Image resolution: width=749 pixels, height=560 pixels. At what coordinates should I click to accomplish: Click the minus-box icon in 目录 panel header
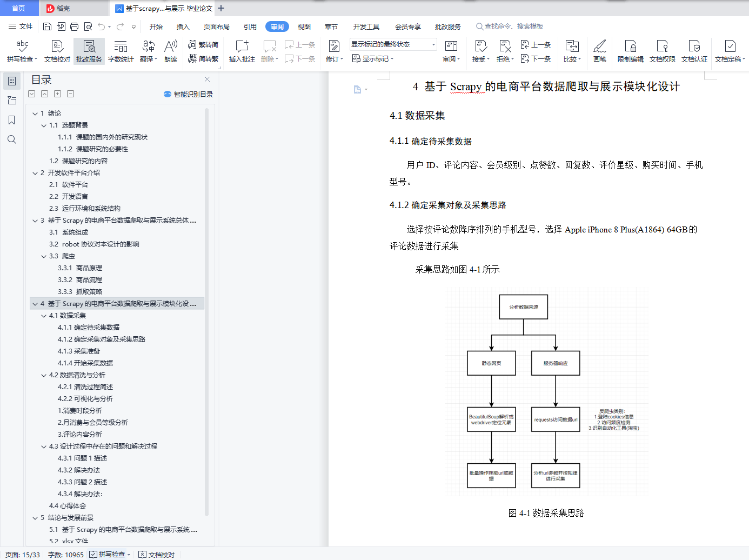tap(71, 94)
